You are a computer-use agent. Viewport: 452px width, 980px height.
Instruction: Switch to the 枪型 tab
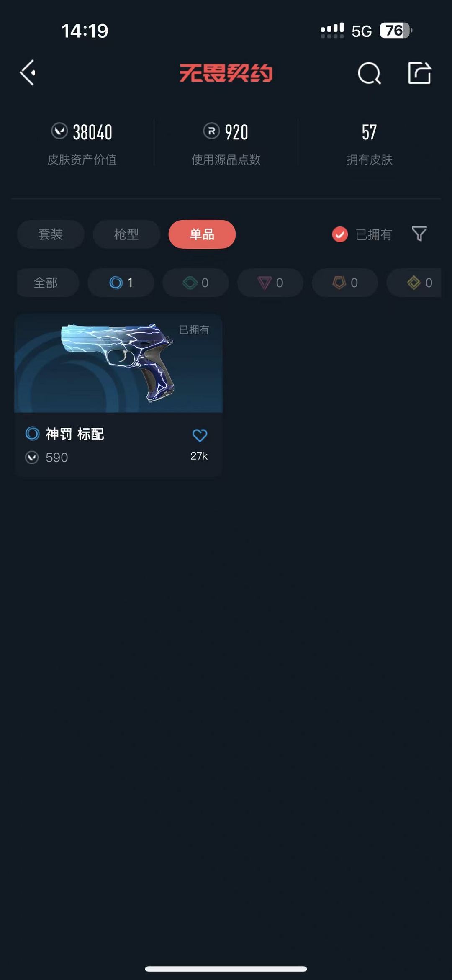point(126,234)
